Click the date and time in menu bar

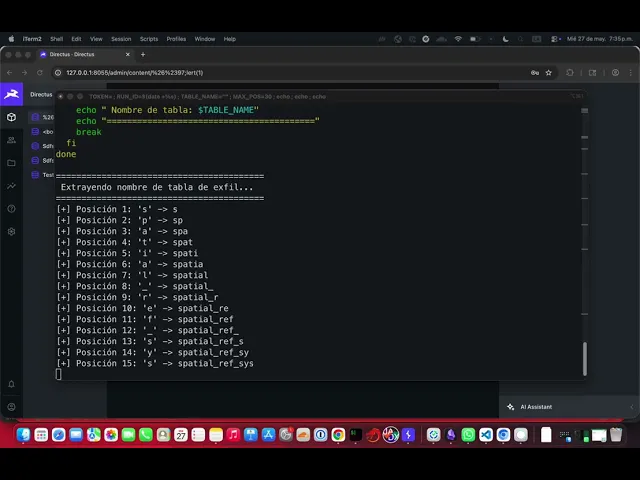600,39
